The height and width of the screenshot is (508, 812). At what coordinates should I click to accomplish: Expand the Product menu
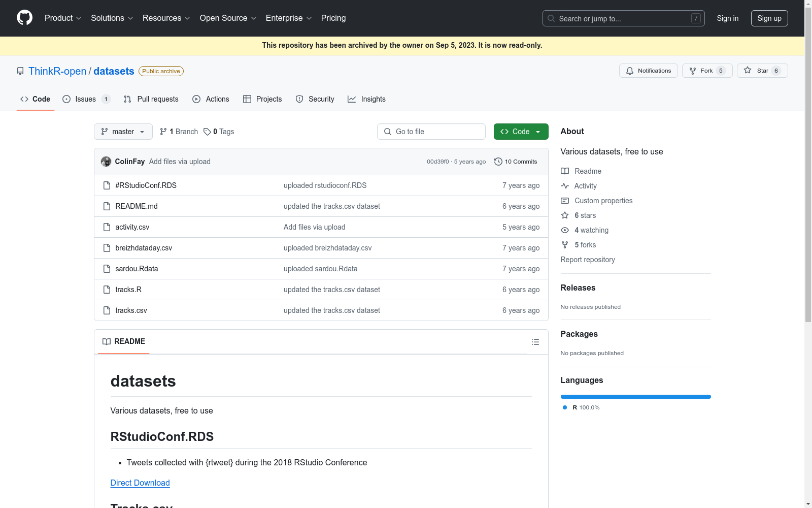tap(63, 18)
